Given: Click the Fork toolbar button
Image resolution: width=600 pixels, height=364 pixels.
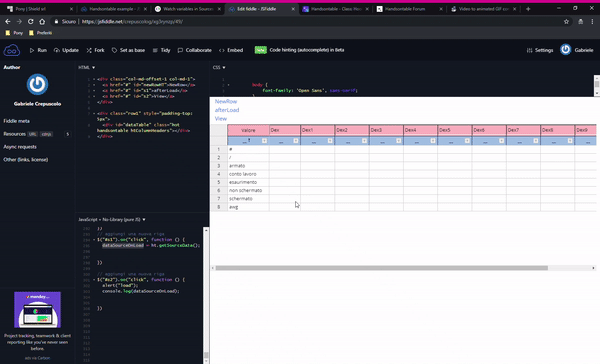Looking at the screenshot, I should click(95, 50).
